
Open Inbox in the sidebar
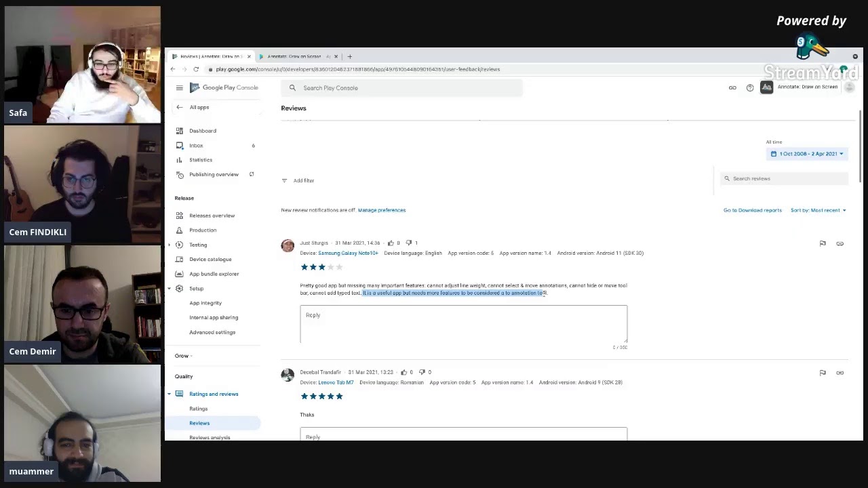[196, 146]
